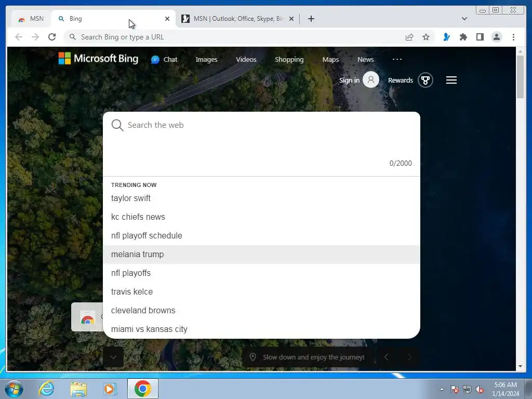Show next background image arrow

409,357
